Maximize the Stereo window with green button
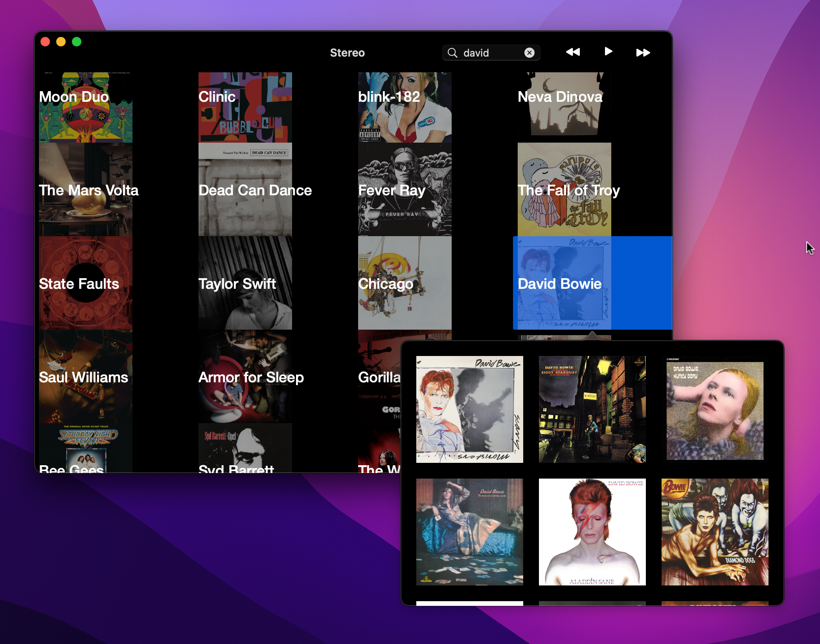This screenshot has width=820, height=644. pos(77,42)
